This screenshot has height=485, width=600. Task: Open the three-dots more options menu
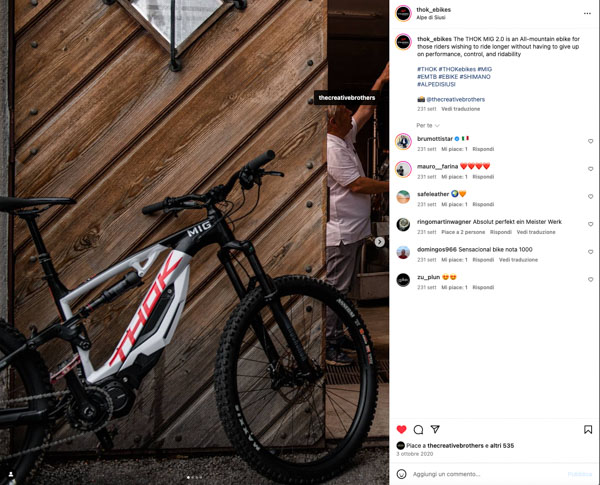[x=587, y=13]
